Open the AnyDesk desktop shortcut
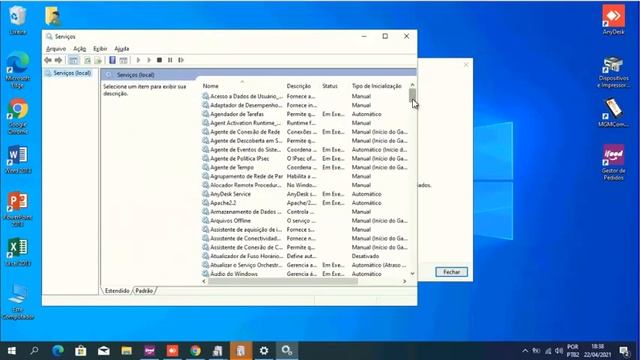The height and width of the screenshot is (360, 640). click(x=613, y=19)
